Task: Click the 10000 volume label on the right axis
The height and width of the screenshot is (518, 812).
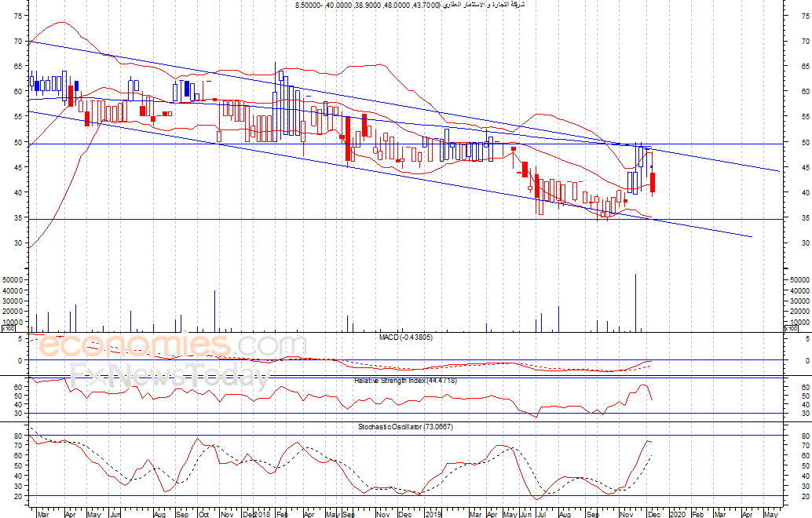Action: pyautogui.click(x=800, y=322)
